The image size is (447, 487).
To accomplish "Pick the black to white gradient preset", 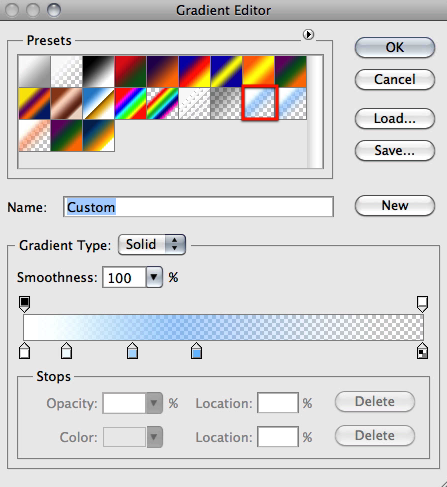I will [x=98, y=71].
